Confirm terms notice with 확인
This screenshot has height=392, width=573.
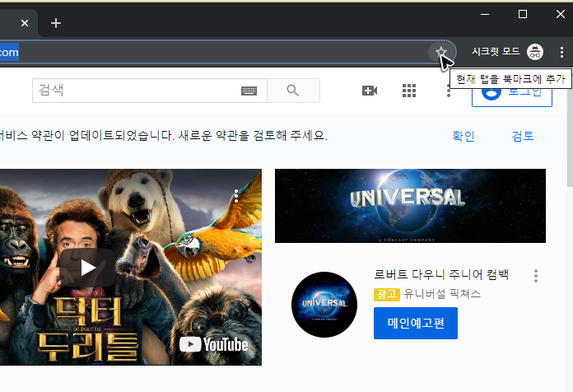click(x=463, y=136)
